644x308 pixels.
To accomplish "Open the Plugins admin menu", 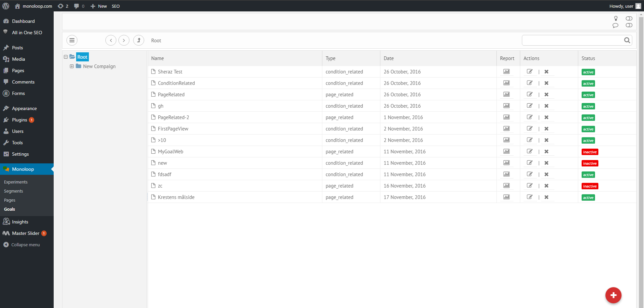I will pyautogui.click(x=19, y=120).
